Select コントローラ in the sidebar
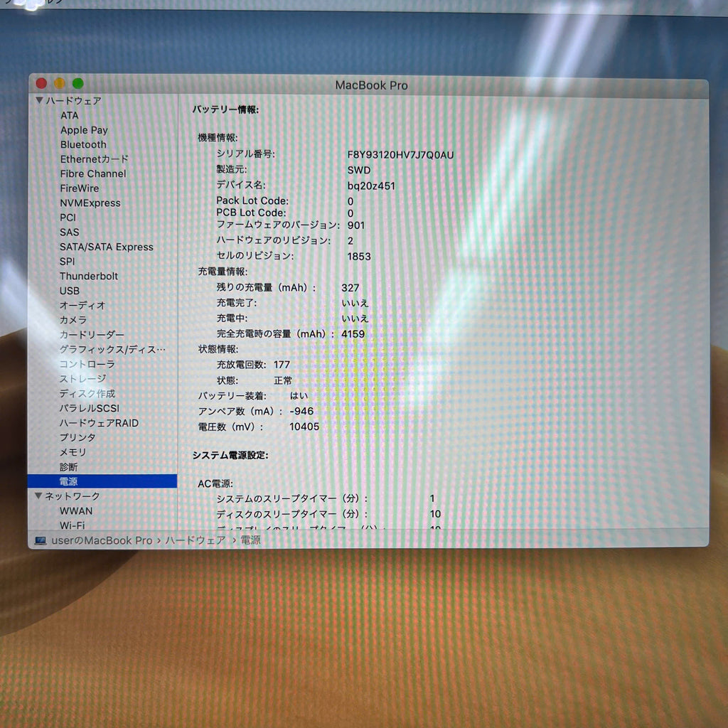 [x=87, y=364]
